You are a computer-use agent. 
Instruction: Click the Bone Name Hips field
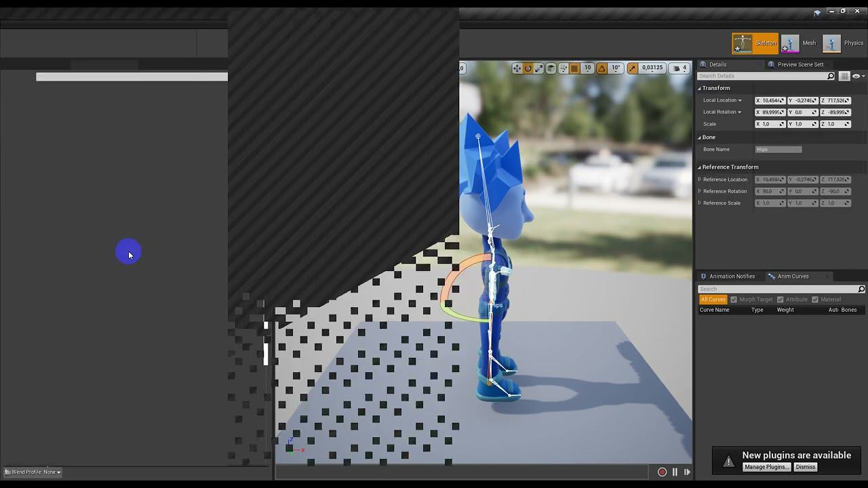pos(778,149)
